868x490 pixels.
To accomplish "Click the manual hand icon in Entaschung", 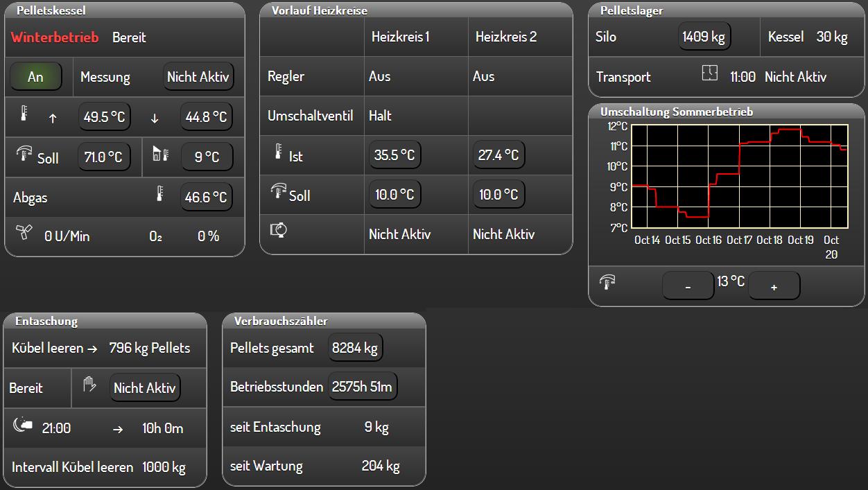I will coord(89,385).
